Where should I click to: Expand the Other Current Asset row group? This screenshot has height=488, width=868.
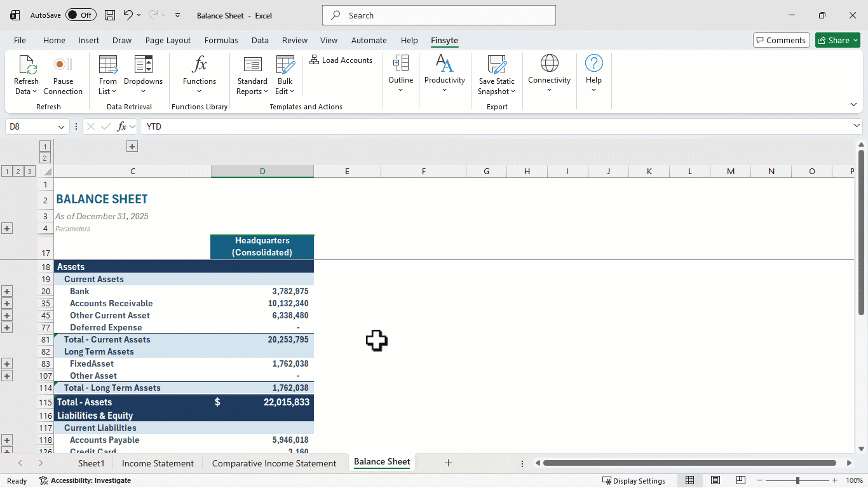click(7, 315)
